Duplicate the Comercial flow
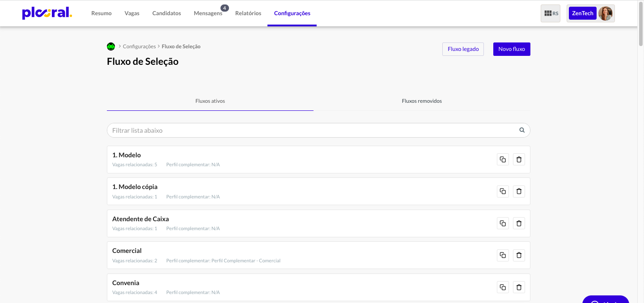This screenshot has height=303, width=644. coord(503,255)
